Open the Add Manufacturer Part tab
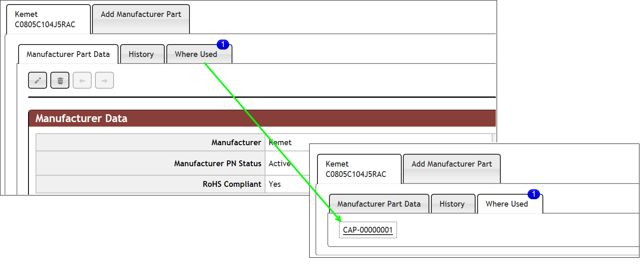The image size is (644, 266). pos(140,14)
